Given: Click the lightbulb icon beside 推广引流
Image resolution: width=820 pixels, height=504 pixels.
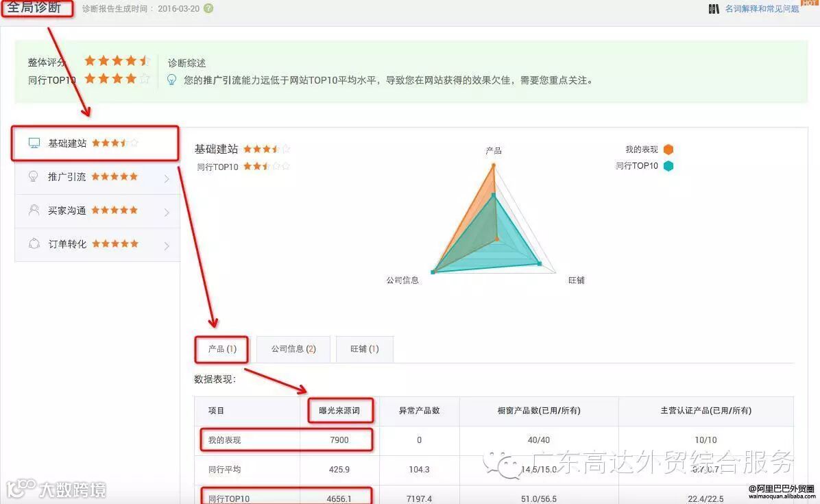Looking at the screenshot, I should tap(34, 176).
